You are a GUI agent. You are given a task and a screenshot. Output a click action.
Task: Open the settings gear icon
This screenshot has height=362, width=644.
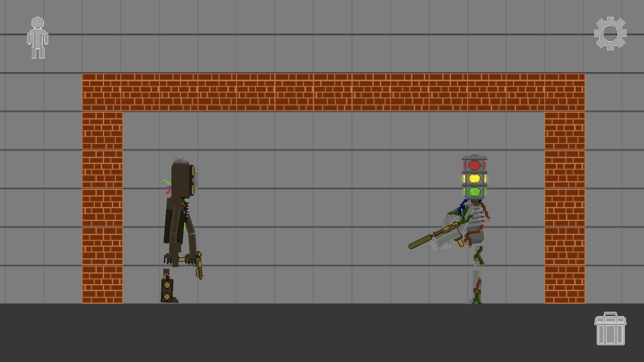pyautogui.click(x=610, y=34)
